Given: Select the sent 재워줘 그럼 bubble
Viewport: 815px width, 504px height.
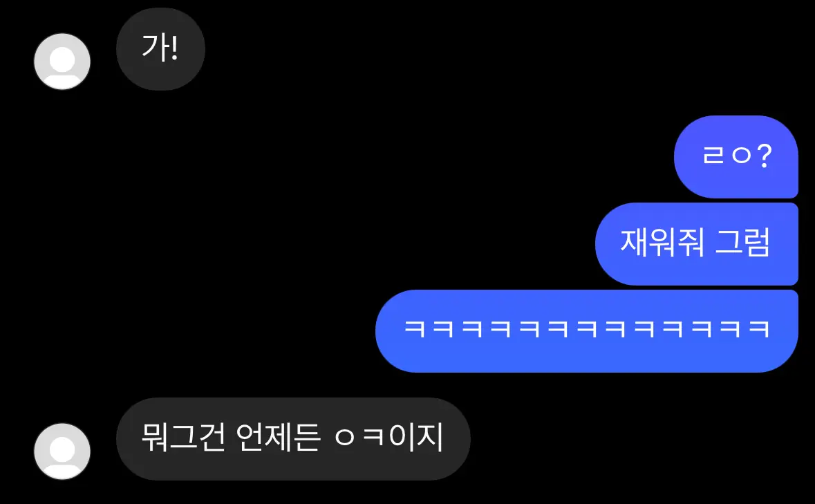Looking at the screenshot, I should pyautogui.click(x=697, y=243).
